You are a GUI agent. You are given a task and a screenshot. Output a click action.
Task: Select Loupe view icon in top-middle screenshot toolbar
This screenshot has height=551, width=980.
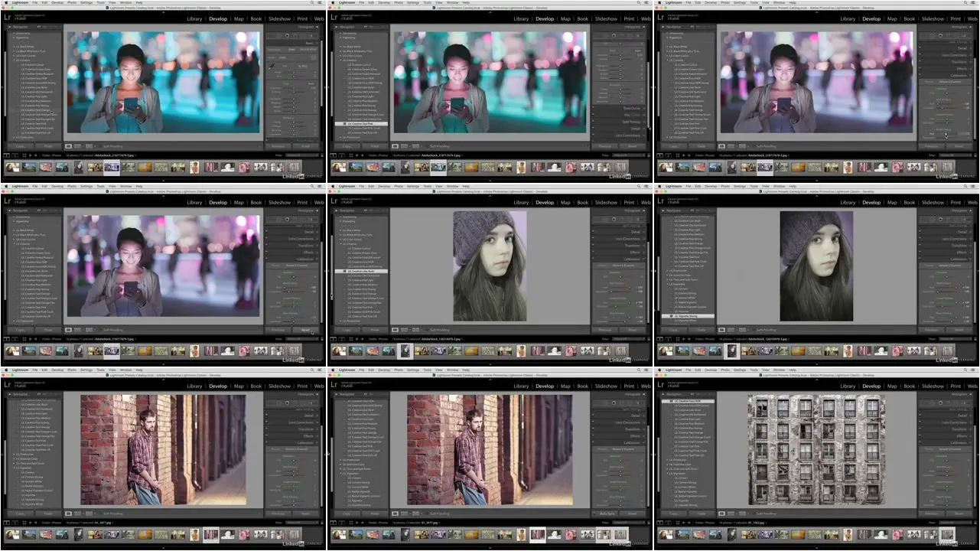click(x=394, y=146)
